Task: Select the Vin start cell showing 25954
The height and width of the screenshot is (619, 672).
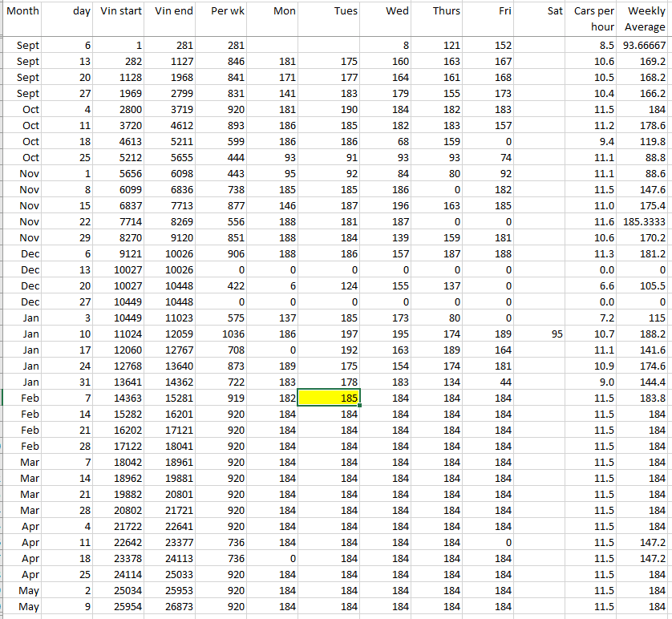Action: tap(120, 606)
